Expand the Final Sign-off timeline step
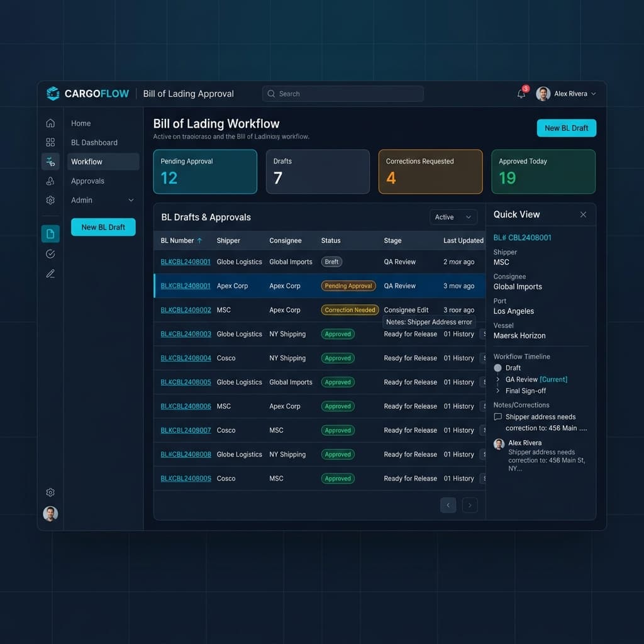This screenshot has width=644, height=644. coord(498,391)
